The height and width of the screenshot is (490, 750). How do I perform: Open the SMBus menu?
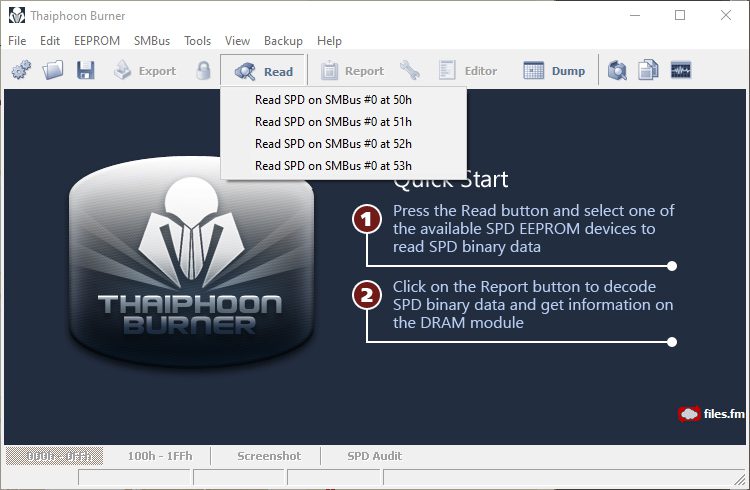[151, 41]
